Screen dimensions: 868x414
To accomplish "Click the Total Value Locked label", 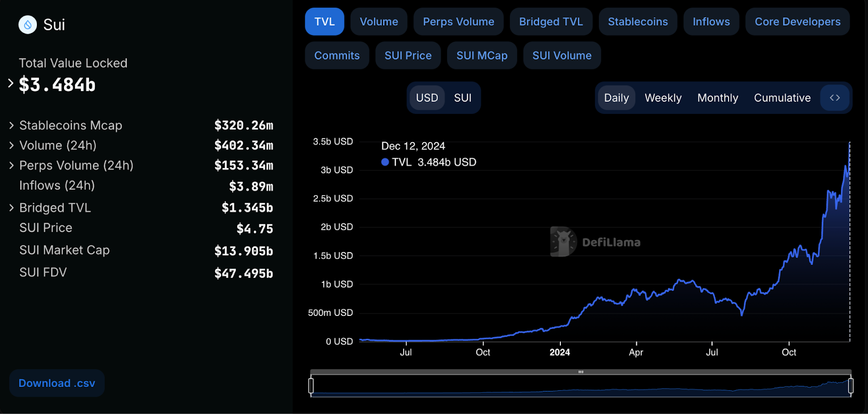I will 73,63.
